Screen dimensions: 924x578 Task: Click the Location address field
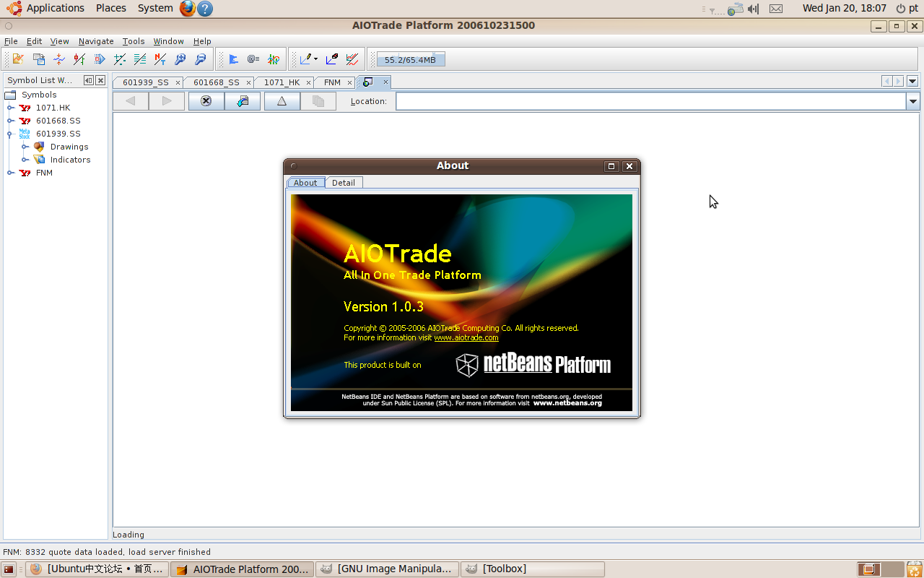click(650, 101)
